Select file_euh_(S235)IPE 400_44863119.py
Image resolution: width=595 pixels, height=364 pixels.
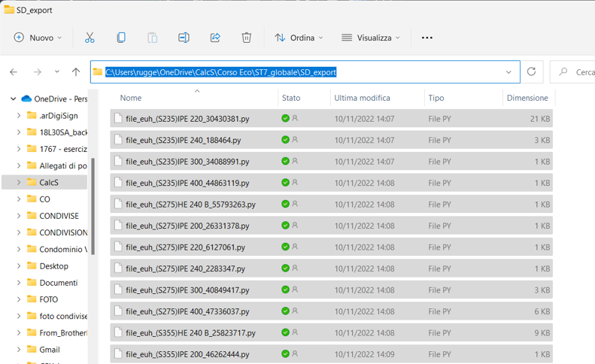331,183
